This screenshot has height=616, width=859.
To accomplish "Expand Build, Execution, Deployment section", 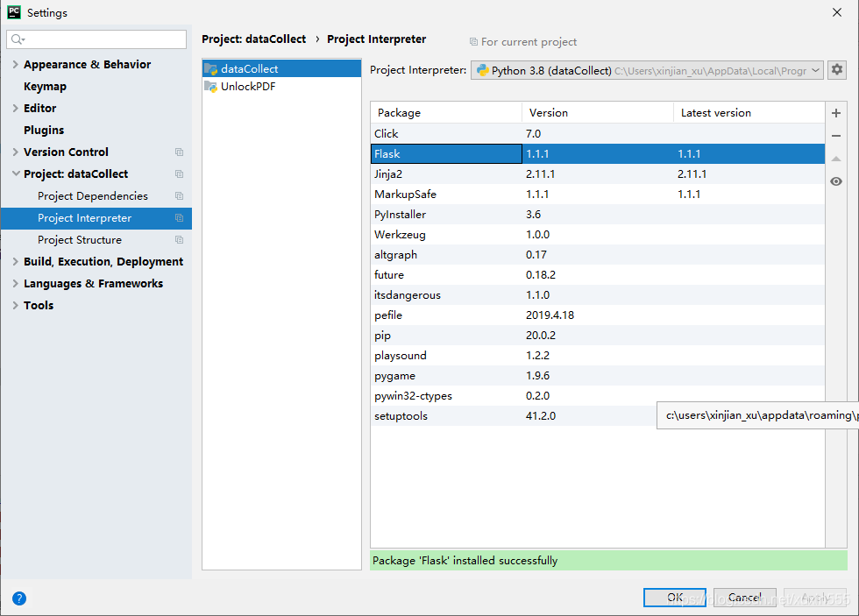I will pos(16,261).
